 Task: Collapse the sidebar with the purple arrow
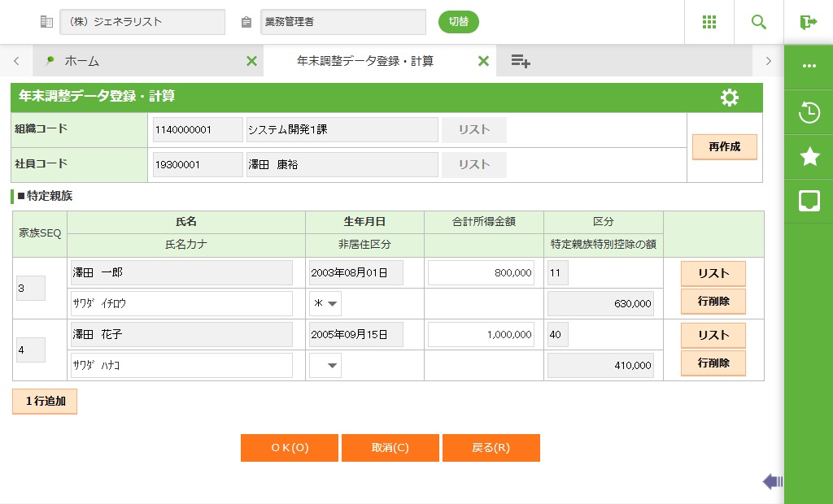(x=772, y=482)
